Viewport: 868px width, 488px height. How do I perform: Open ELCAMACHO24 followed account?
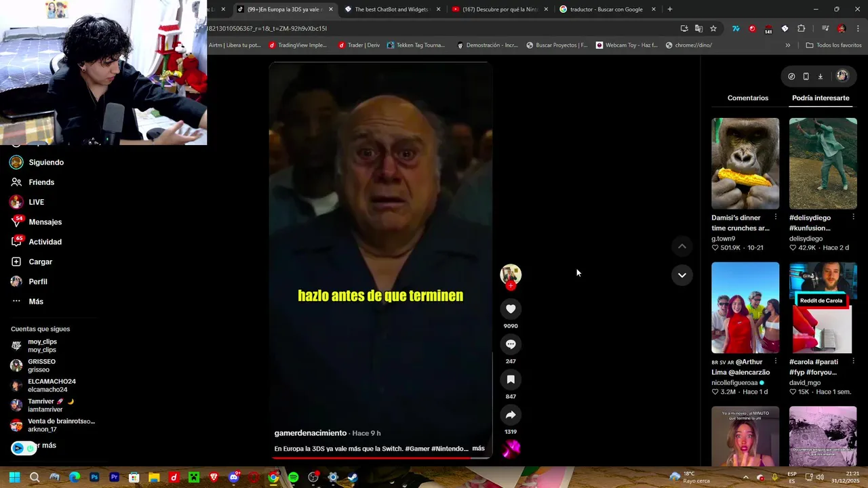[52, 386]
